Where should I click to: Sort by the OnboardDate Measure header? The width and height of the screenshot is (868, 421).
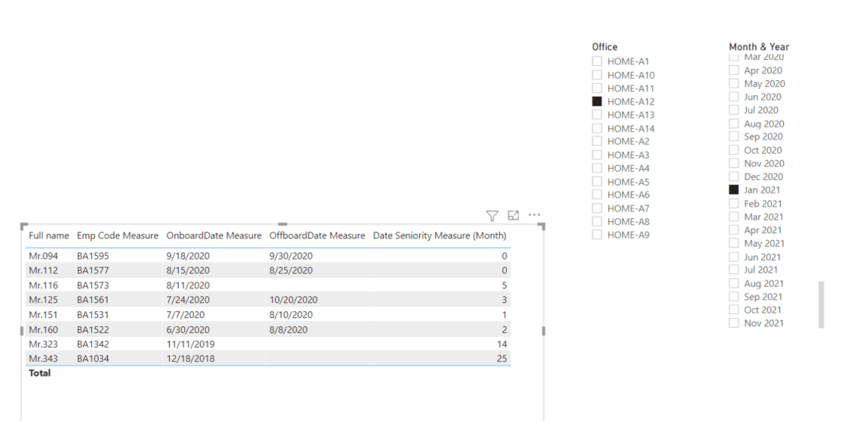tap(214, 235)
